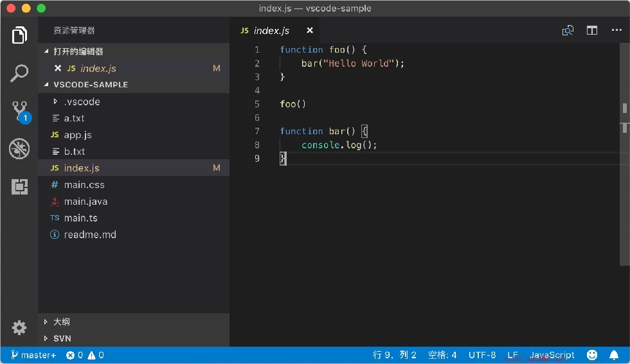Open the Search view icon

(19, 73)
